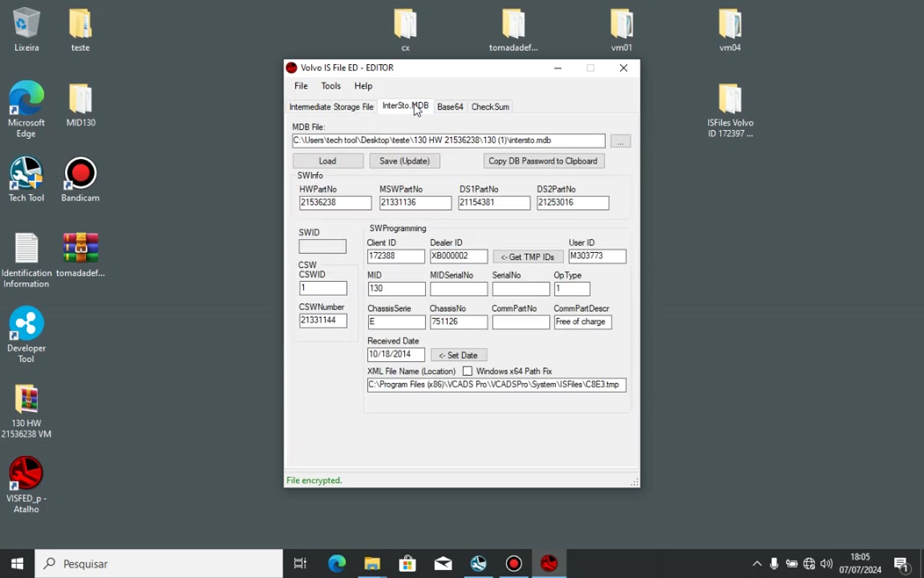Click the CommPartDescr input field

583,322
